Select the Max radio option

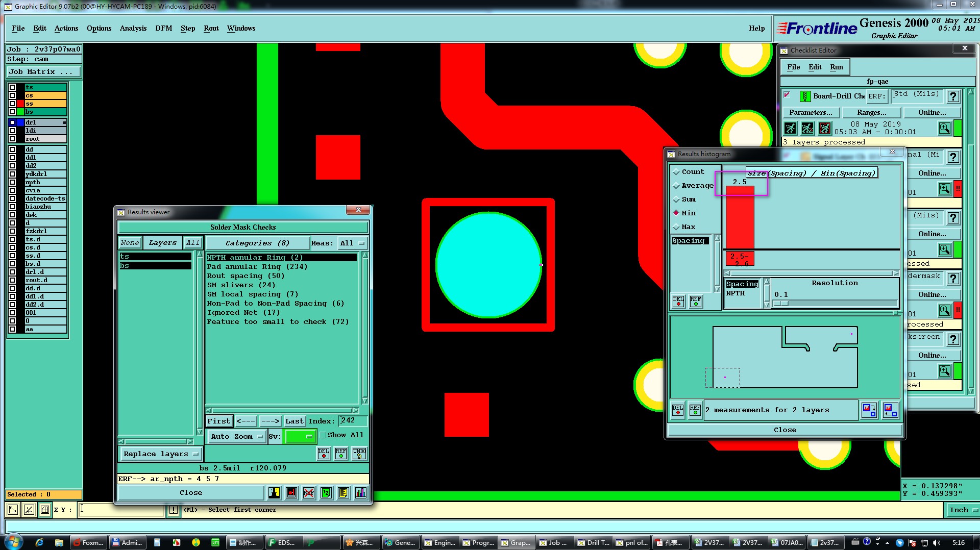(x=676, y=227)
